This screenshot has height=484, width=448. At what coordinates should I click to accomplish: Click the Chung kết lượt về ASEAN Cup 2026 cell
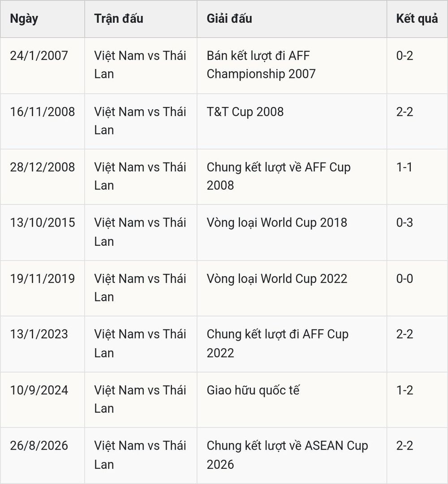coord(292,456)
